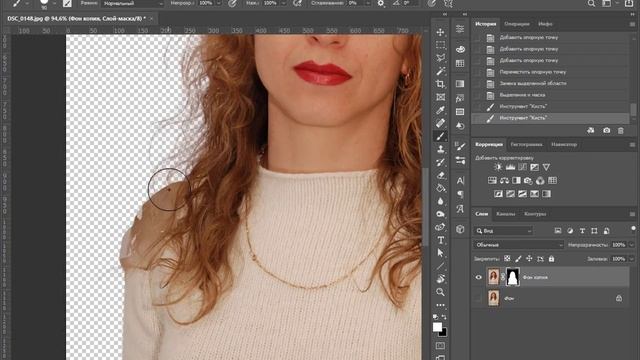This screenshot has width=640, height=360.
Task: Click the white foreground color swatch
Action: (x=437, y=327)
